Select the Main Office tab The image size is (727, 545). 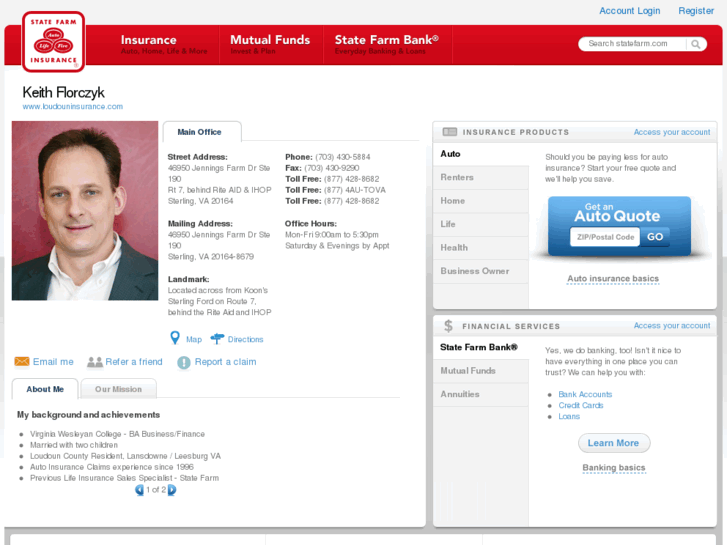point(202,132)
